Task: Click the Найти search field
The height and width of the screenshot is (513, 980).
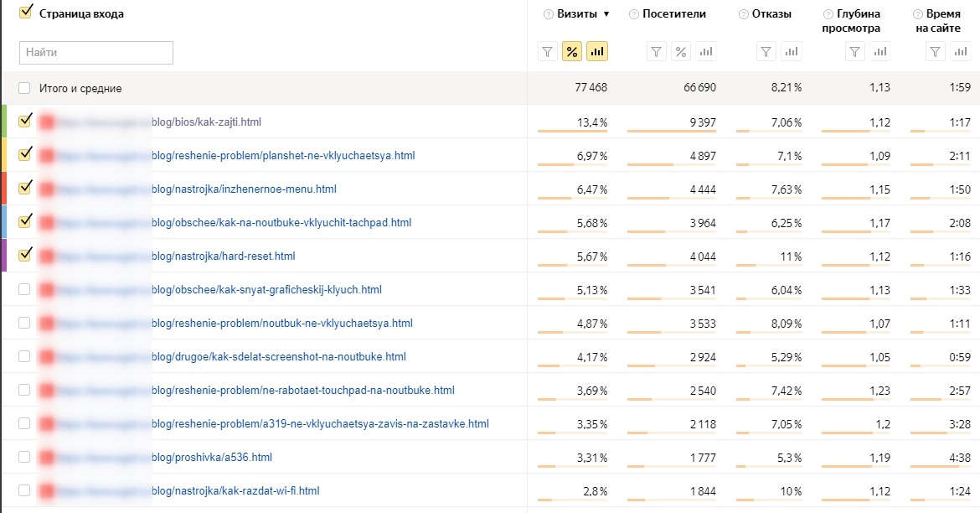Action: 96,53
